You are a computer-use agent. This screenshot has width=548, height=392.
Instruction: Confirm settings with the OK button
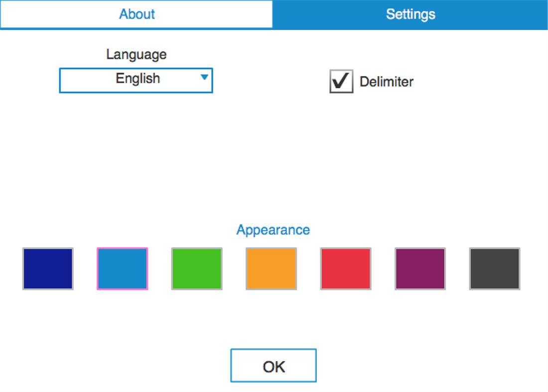[x=273, y=365]
